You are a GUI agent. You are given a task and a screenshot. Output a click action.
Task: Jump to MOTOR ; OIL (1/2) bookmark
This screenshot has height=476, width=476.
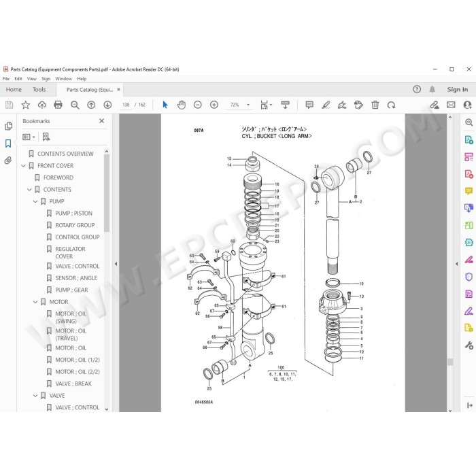78,360
